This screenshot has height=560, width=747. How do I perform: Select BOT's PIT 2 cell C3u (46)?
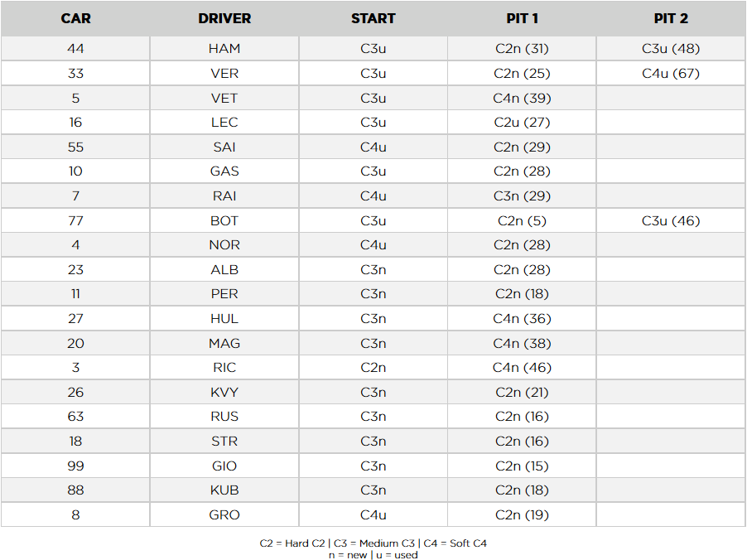671,221
